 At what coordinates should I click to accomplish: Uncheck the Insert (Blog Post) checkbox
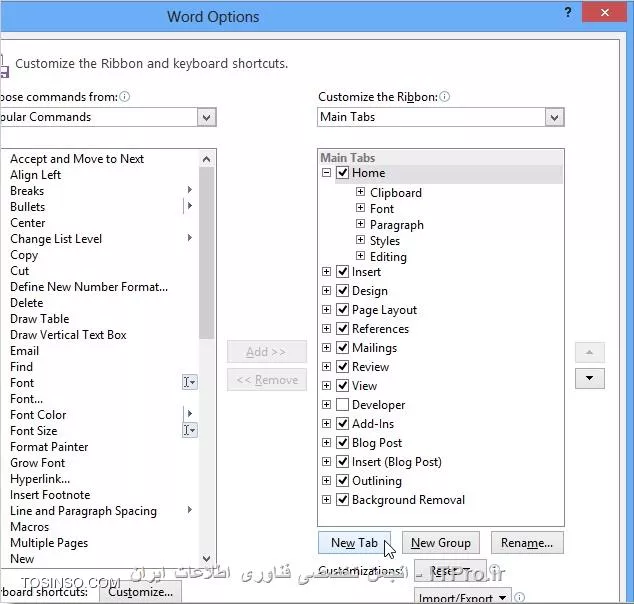coord(342,461)
